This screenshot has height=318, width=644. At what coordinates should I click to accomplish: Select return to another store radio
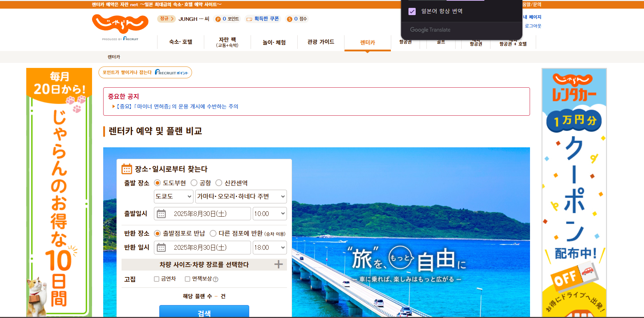pos(213,234)
